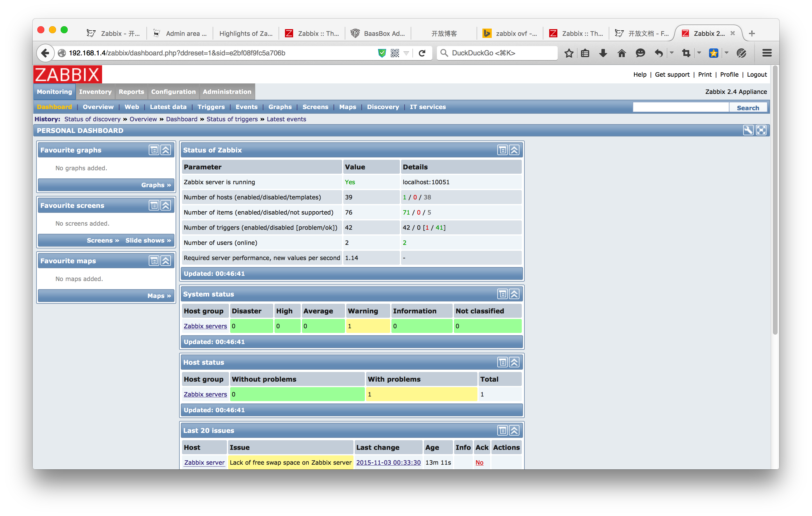Click the browser home icon
812x516 pixels.
pos(622,53)
